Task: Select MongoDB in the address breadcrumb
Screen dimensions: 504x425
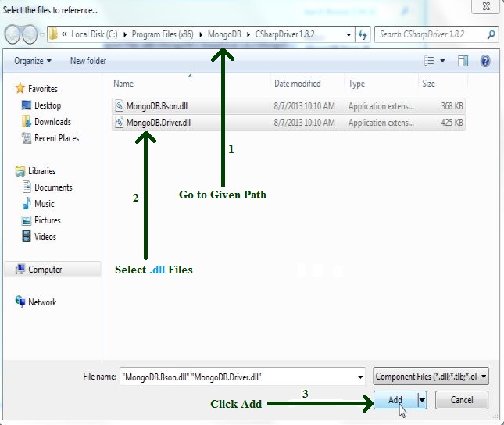Action: click(224, 34)
